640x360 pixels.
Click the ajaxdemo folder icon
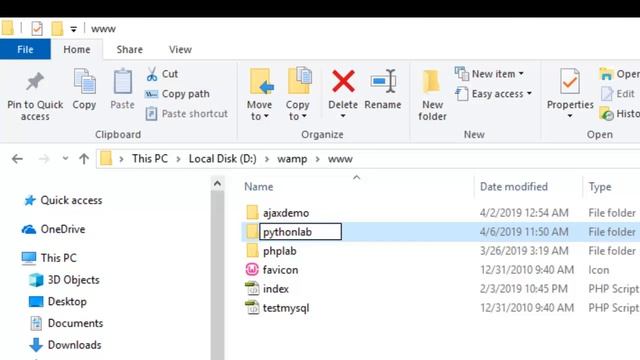(x=252, y=212)
